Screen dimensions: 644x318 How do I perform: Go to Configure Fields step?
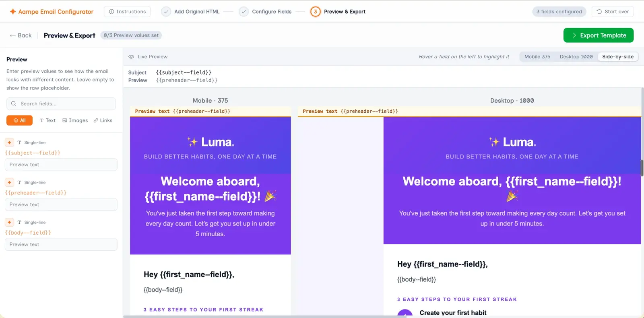click(x=272, y=12)
